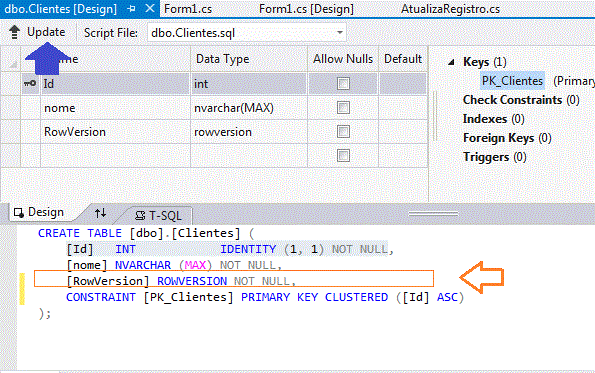The image size is (595, 373).
Task: Click Indexes (0) entry
Action: (x=493, y=119)
